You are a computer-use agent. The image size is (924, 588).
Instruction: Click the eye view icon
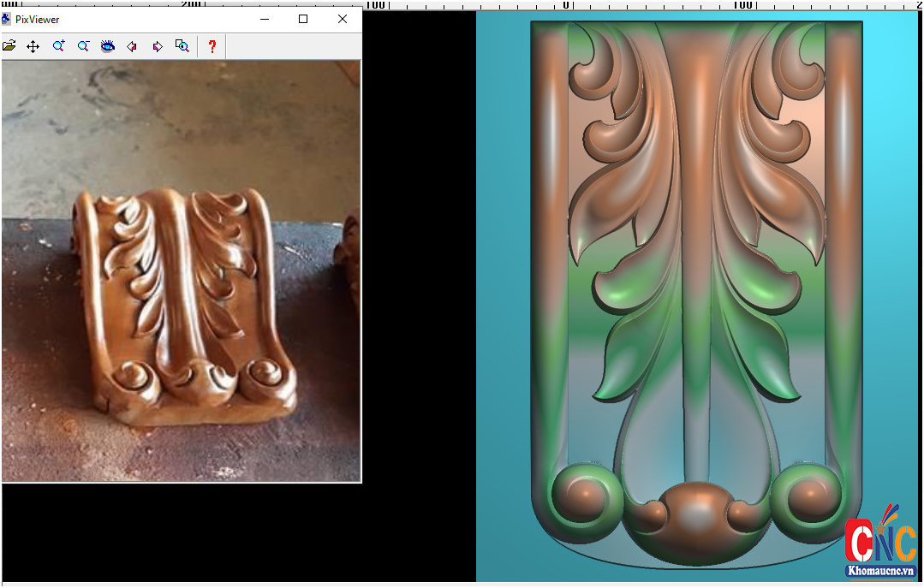tap(107, 46)
